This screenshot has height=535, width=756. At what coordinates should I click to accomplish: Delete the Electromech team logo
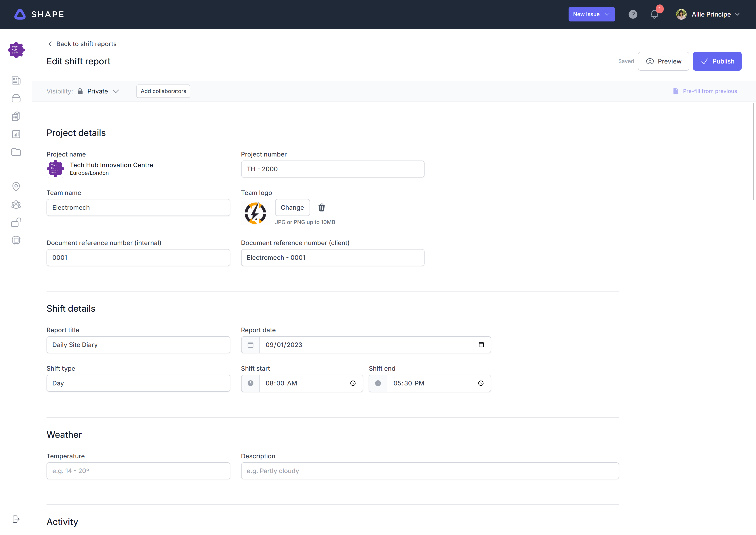point(321,207)
